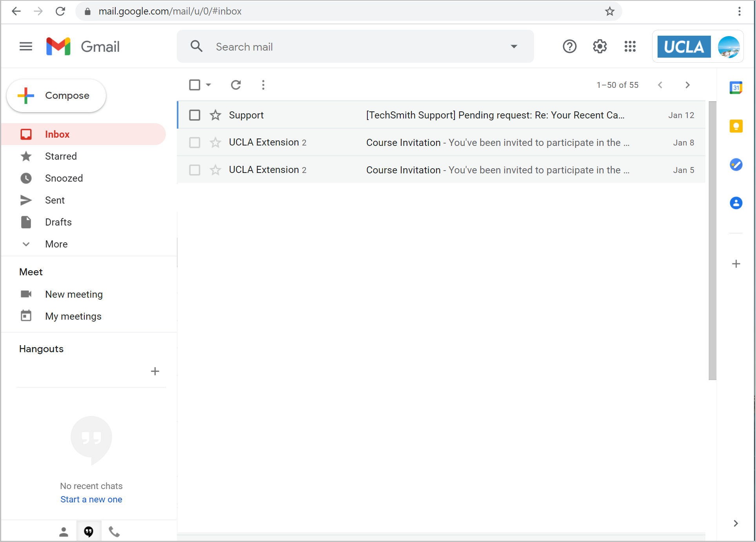The width and height of the screenshot is (756, 542).
Task: Open TechSmith Support pending request email
Action: point(441,115)
